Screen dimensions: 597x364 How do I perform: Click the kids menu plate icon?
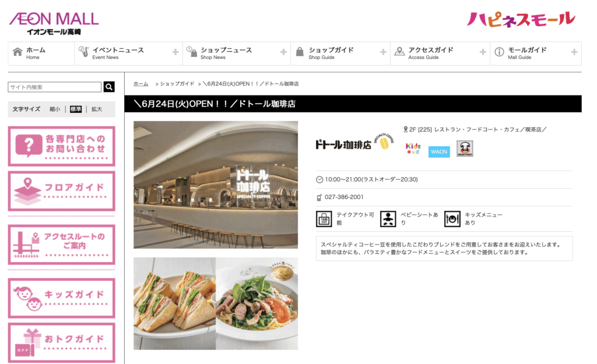coord(452,219)
